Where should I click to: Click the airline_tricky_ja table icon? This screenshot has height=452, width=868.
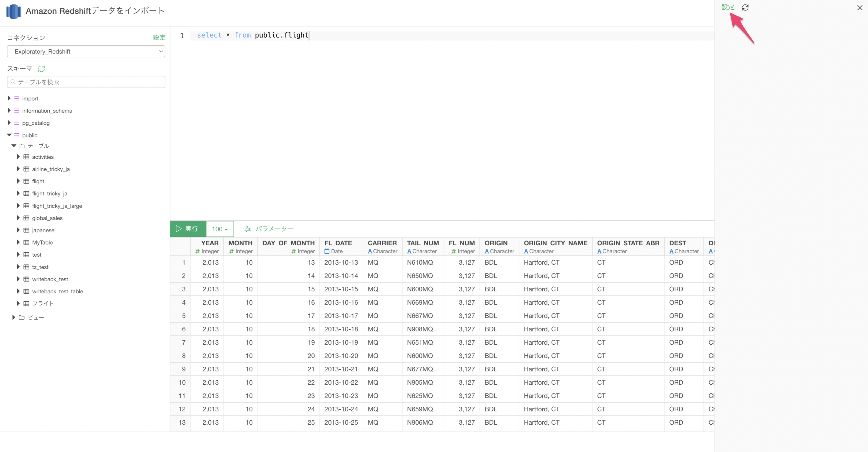(x=26, y=169)
